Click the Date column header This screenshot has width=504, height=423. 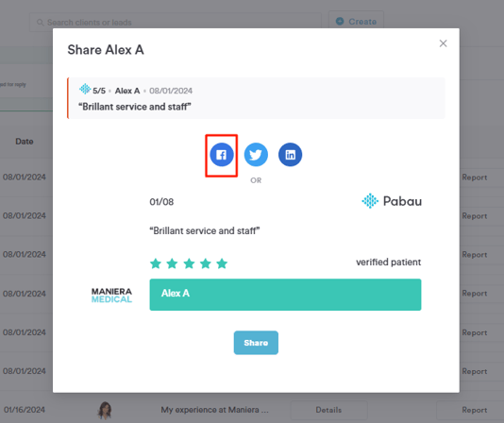point(25,142)
